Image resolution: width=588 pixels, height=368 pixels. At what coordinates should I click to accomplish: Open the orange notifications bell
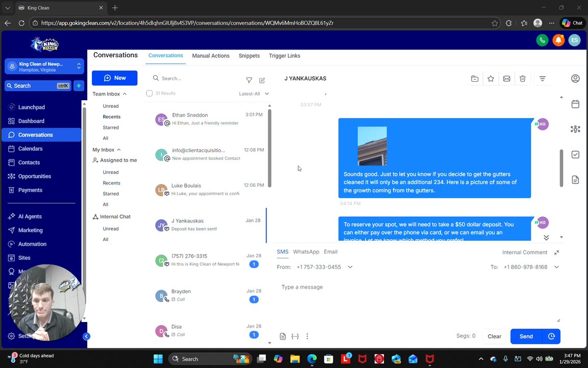(x=558, y=40)
